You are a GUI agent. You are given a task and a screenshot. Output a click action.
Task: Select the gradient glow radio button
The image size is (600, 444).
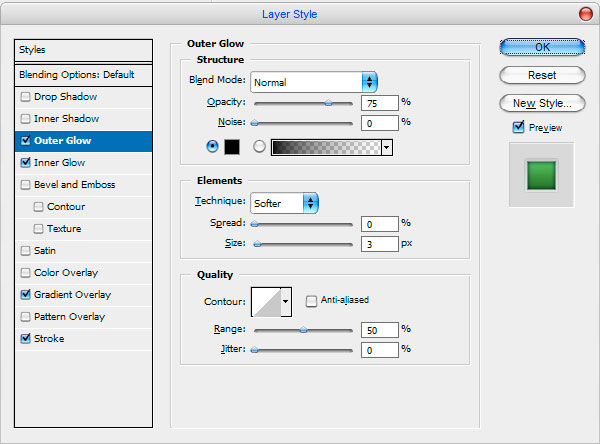[x=259, y=147]
